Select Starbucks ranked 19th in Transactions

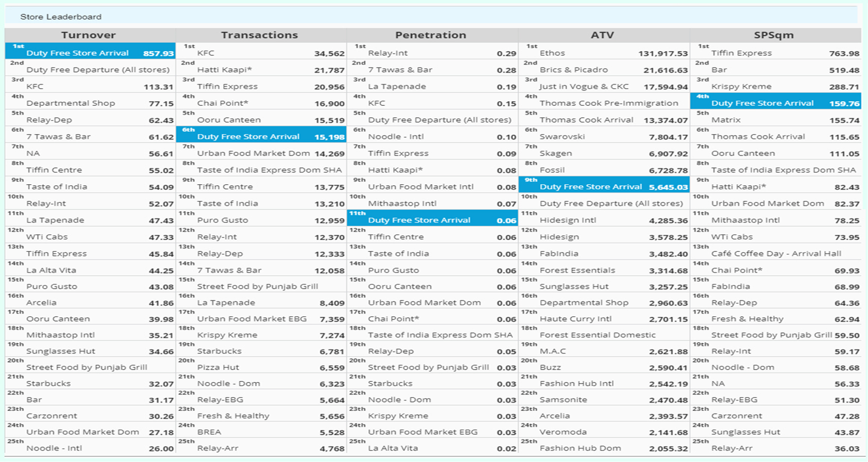point(219,351)
